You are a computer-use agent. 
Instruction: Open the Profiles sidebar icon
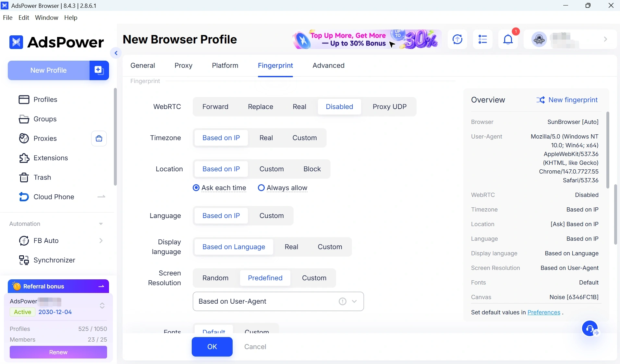click(x=24, y=100)
